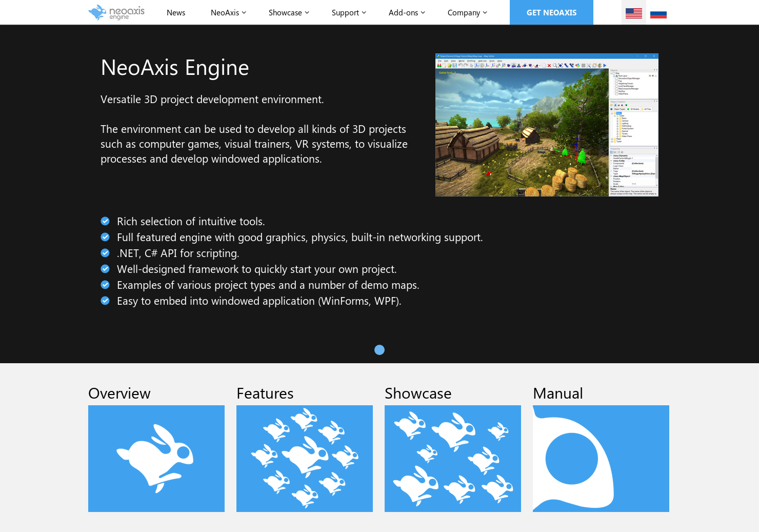
Task: Select the Russian flag language icon
Action: [x=658, y=13]
